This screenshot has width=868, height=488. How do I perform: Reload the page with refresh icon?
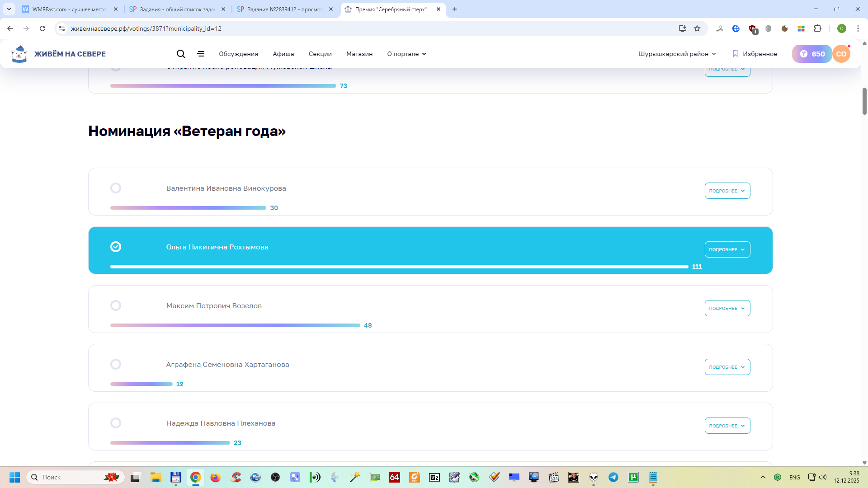(x=42, y=28)
